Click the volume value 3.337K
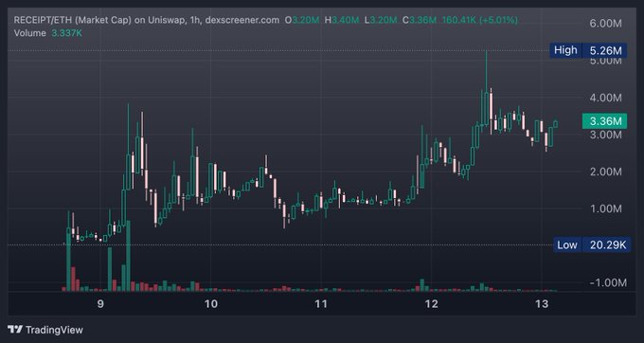Image resolution: width=644 pixels, height=343 pixels. tap(66, 33)
